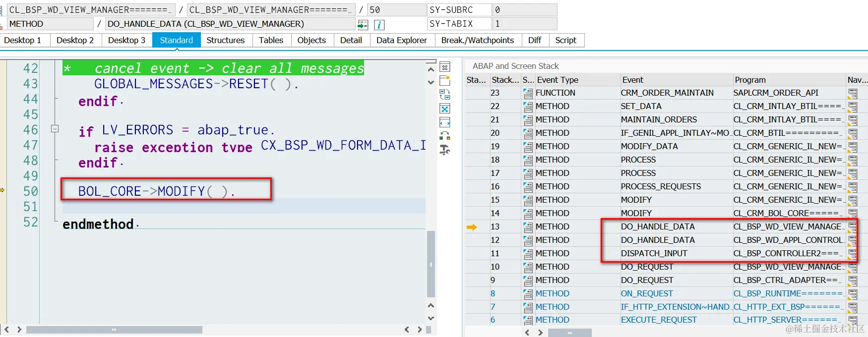
Task: Click the Program column header
Action: pyautogui.click(x=789, y=80)
